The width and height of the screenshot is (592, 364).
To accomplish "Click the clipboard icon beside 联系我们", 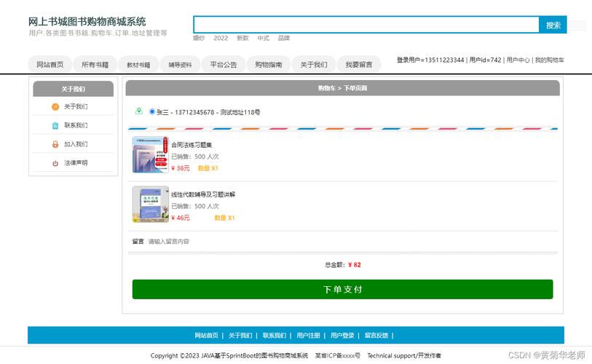I will click(55, 126).
